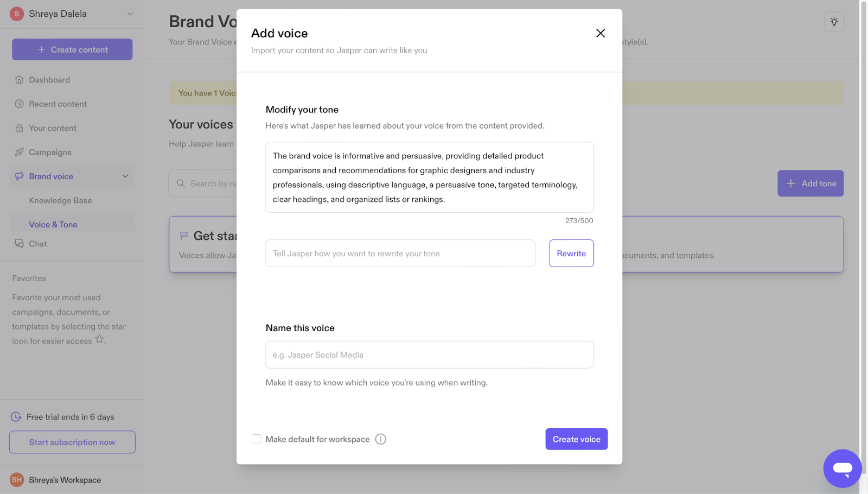Collapse the Brand voice section chevron
Screen dimensions: 868x494
(x=125, y=176)
